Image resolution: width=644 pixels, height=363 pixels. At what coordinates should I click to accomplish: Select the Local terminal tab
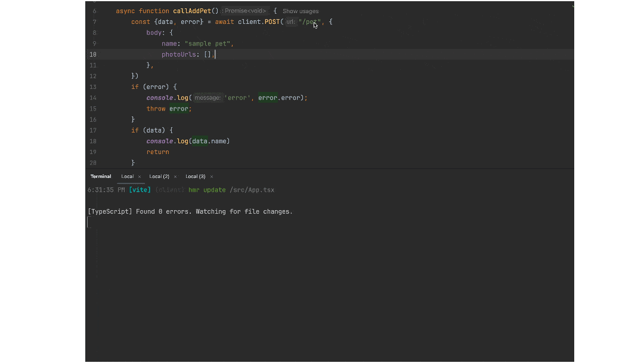pos(127,176)
